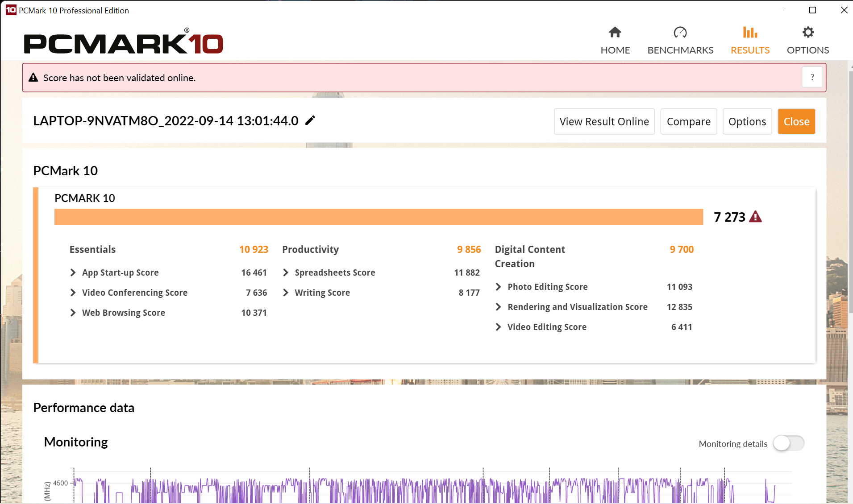This screenshot has width=853, height=504.
Task: Click the PCMark title bar app icon
Action: pos(11,10)
